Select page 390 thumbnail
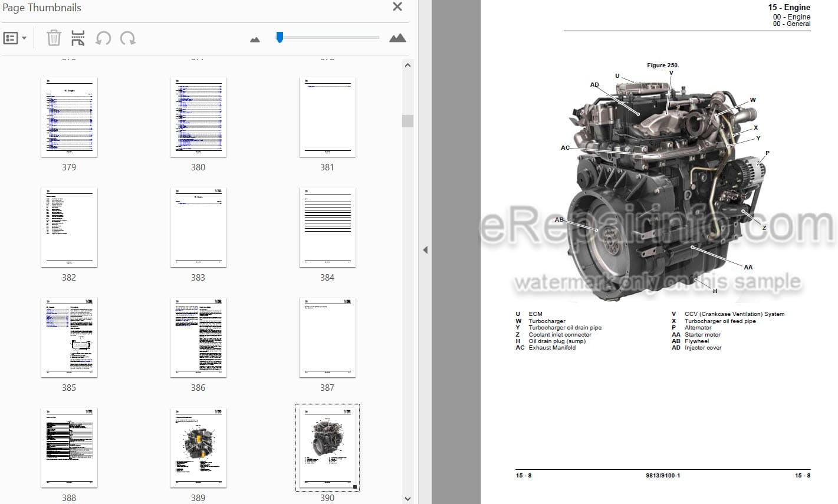 327,448
